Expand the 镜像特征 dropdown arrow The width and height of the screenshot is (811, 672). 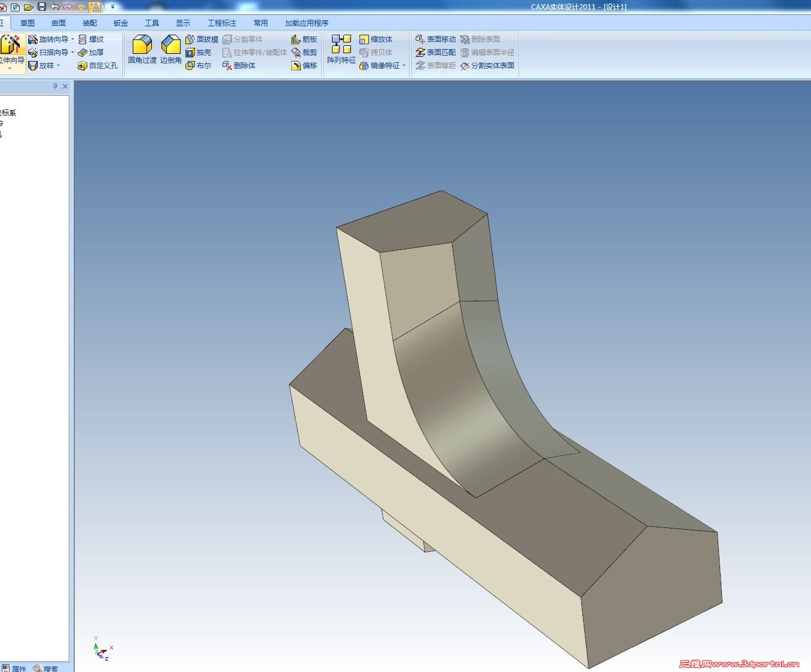(404, 66)
